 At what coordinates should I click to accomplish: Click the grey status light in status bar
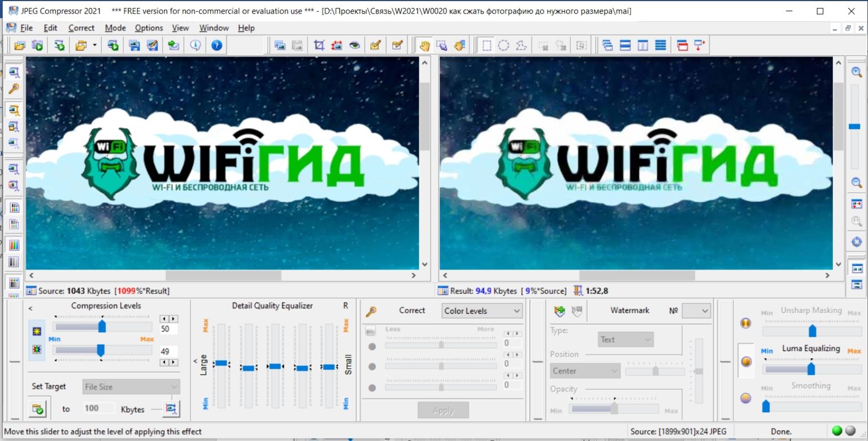[x=850, y=431]
